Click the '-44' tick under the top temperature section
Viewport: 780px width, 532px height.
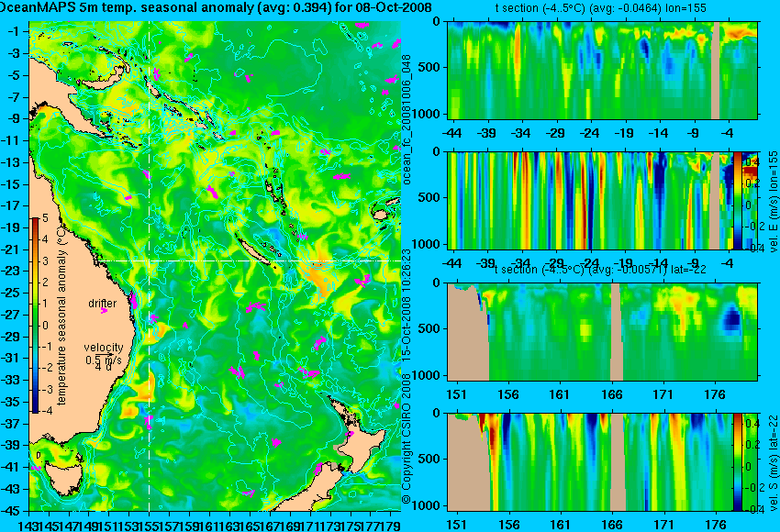[451, 133]
